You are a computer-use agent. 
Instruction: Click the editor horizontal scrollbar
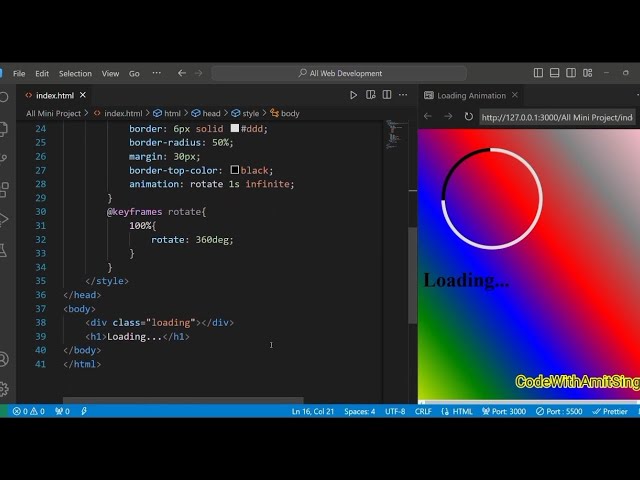coord(183,400)
